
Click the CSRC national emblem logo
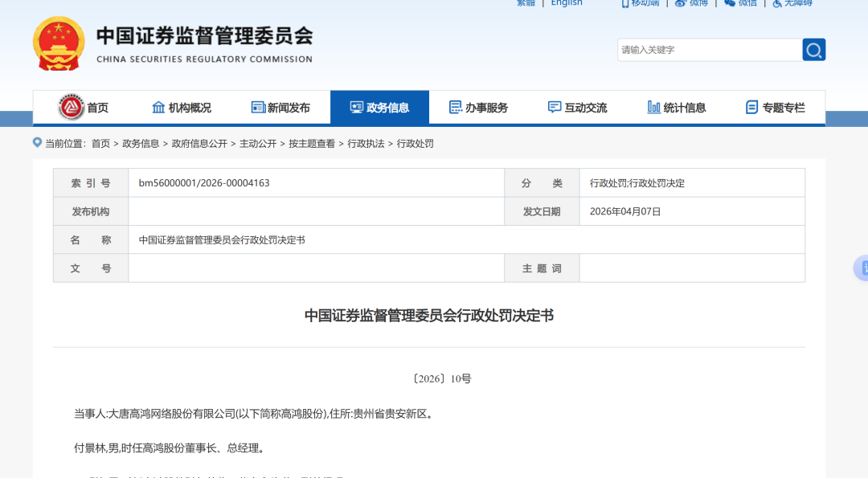click(x=59, y=43)
